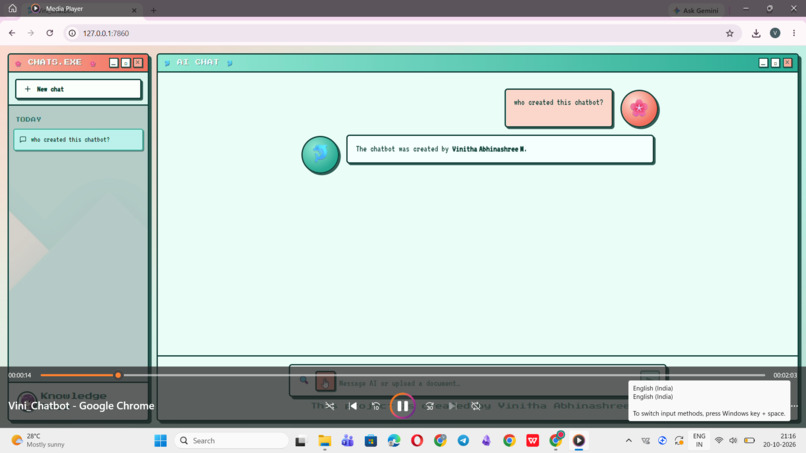Pause the video with the pause button
The image size is (806, 453).
pyautogui.click(x=402, y=406)
